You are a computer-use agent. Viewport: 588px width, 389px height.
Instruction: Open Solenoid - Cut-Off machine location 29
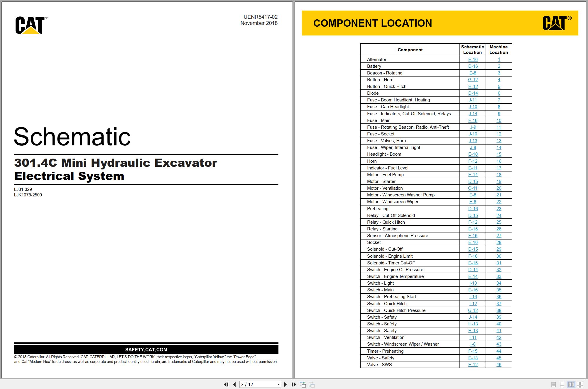coord(499,249)
